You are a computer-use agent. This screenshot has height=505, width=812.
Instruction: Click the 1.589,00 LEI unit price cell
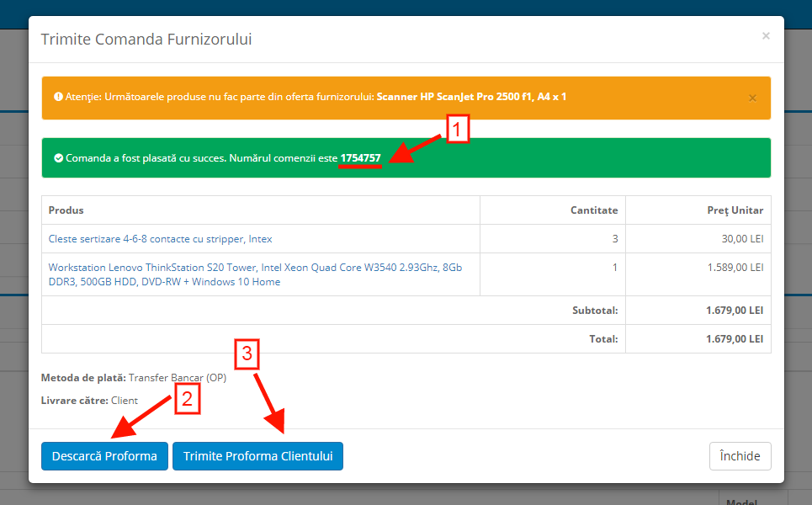coord(735,268)
